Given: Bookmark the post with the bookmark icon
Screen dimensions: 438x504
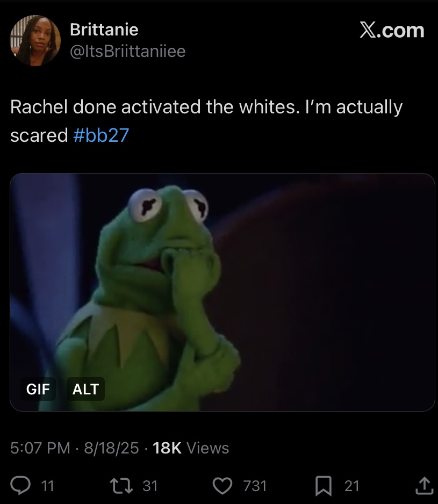Looking at the screenshot, I should coord(323,486).
